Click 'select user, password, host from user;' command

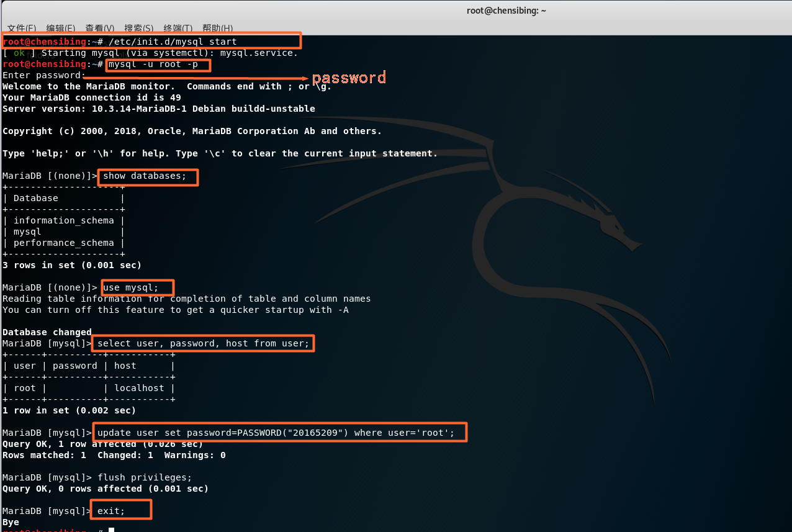point(204,343)
